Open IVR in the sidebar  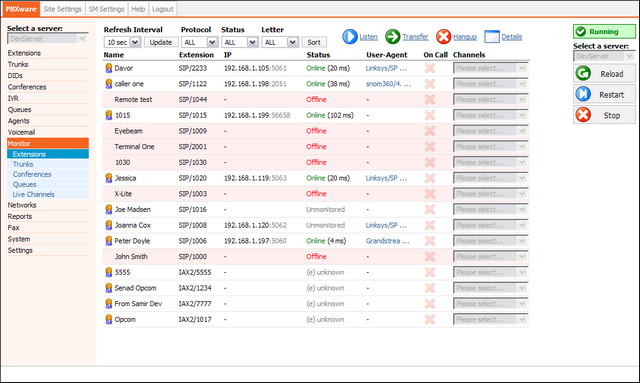click(13, 98)
